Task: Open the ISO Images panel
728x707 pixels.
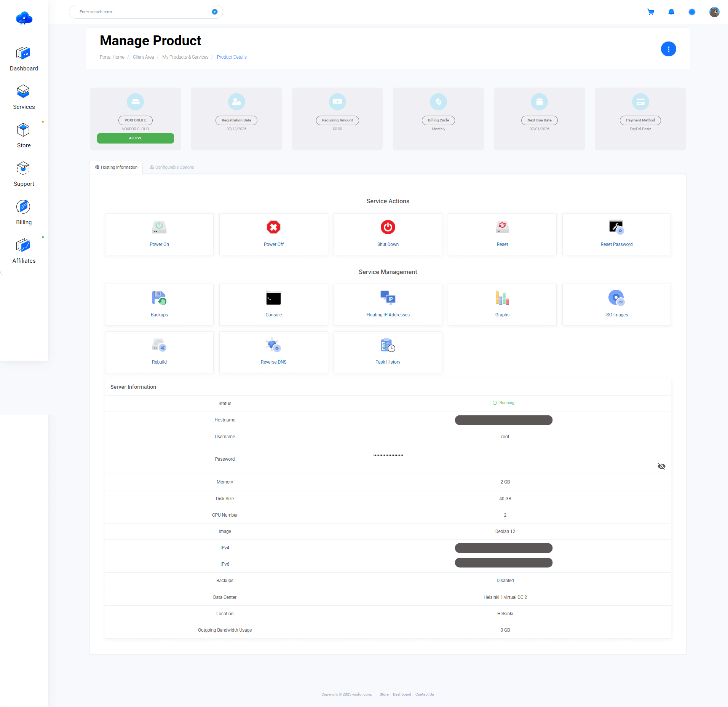Action: pyautogui.click(x=616, y=304)
